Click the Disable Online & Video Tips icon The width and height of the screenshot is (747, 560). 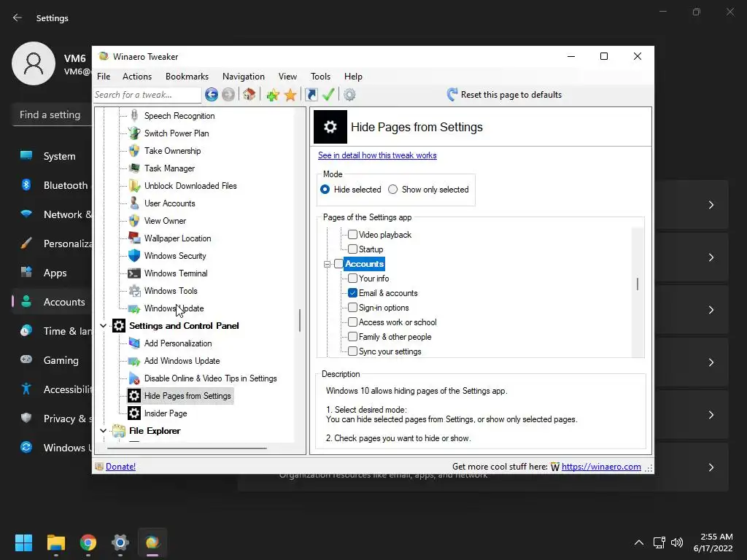click(134, 378)
